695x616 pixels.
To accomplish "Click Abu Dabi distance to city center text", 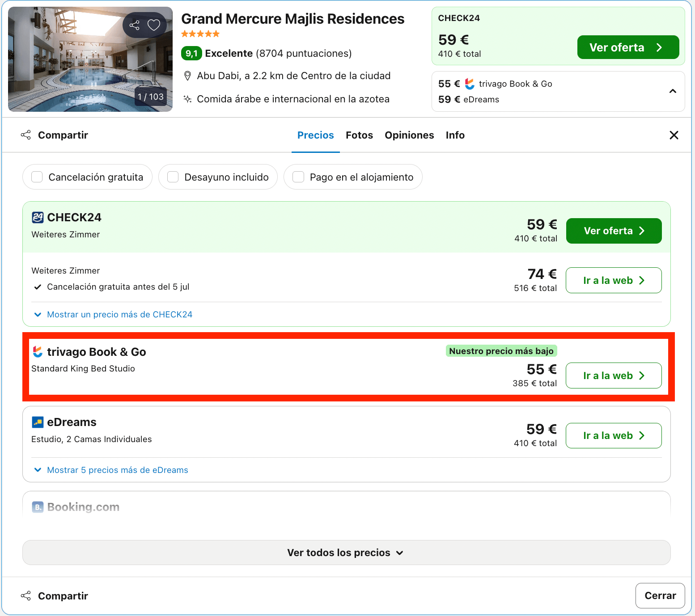I will pyautogui.click(x=294, y=76).
